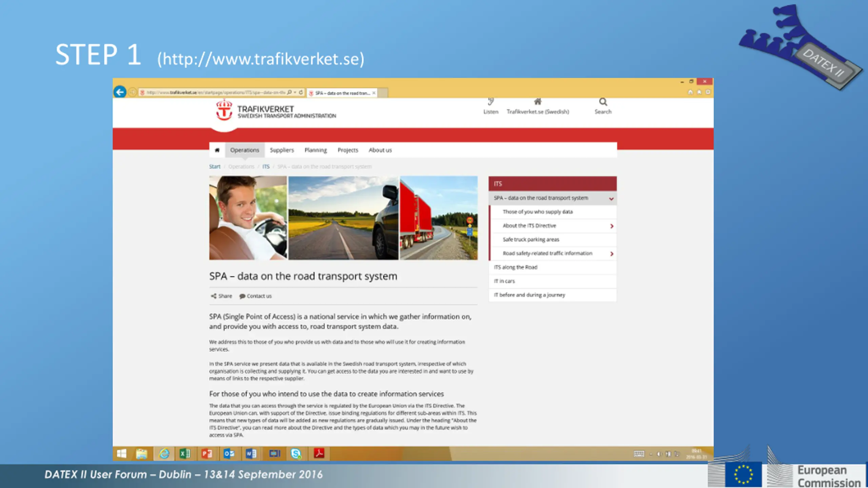The width and height of the screenshot is (868, 488).
Task: Click the Contact us link
Action: pyautogui.click(x=255, y=296)
